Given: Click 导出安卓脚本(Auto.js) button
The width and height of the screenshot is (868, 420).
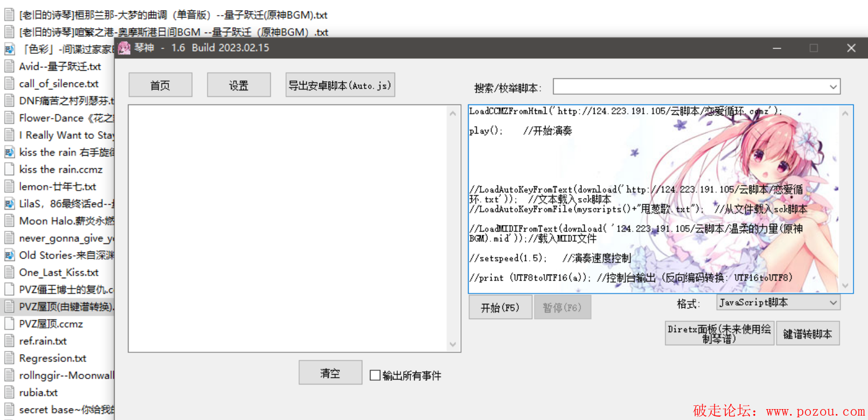Looking at the screenshot, I should (x=340, y=85).
